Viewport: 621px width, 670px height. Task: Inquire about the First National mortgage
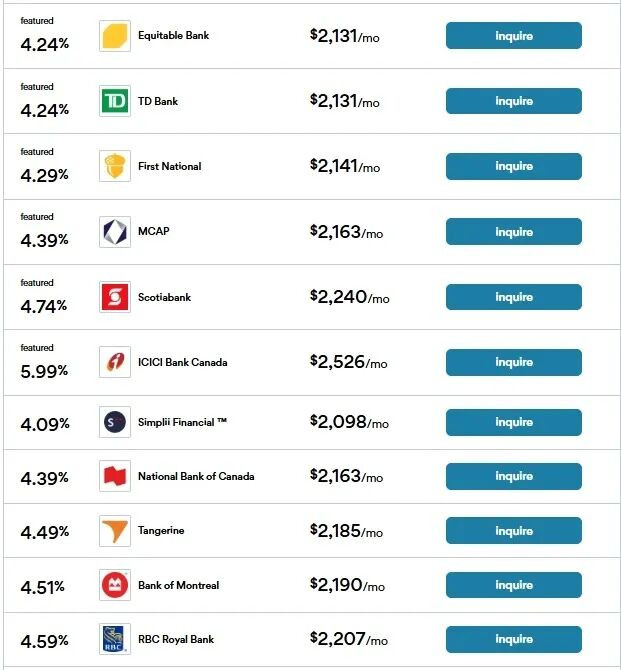(513, 166)
